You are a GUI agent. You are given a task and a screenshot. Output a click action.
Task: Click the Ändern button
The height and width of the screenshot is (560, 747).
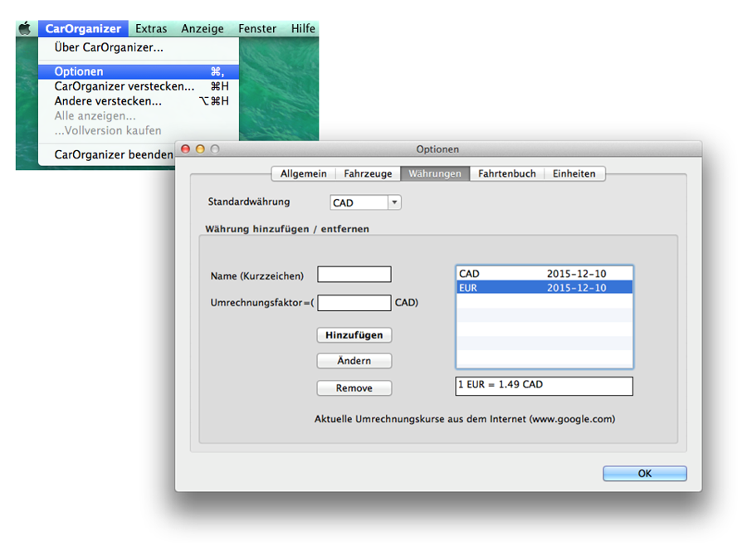[354, 362]
